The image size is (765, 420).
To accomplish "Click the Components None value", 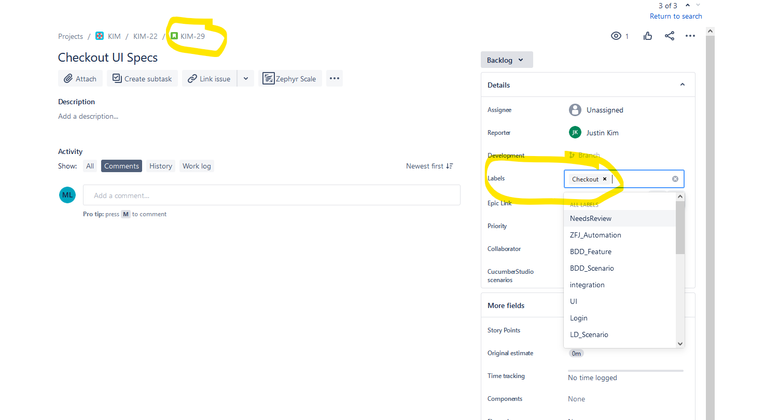I will pyautogui.click(x=576, y=399).
